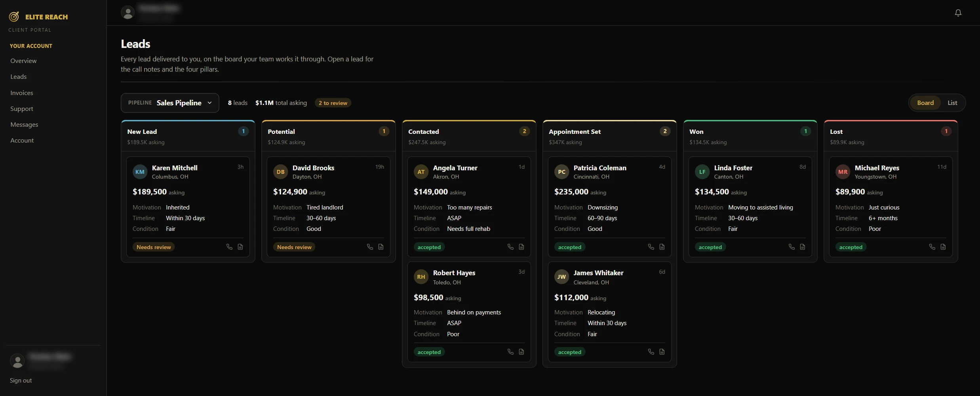This screenshot has height=396, width=980.
Task: Click Karen Mitchell's Needs review tag
Action: point(154,247)
